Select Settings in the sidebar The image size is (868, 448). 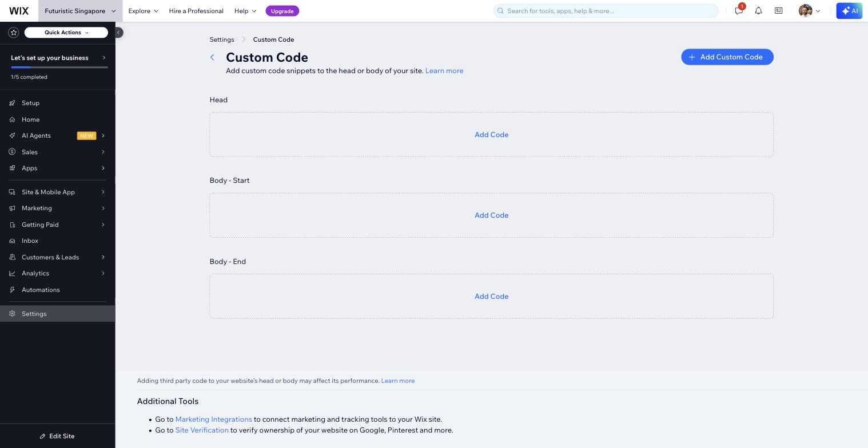tap(57, 314)
